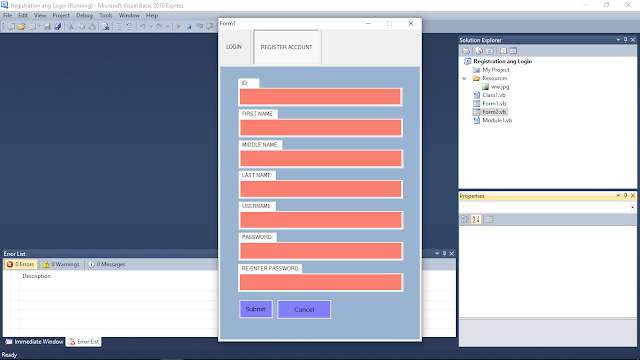
Task: Open the Window menu
Action: (129, 16)
